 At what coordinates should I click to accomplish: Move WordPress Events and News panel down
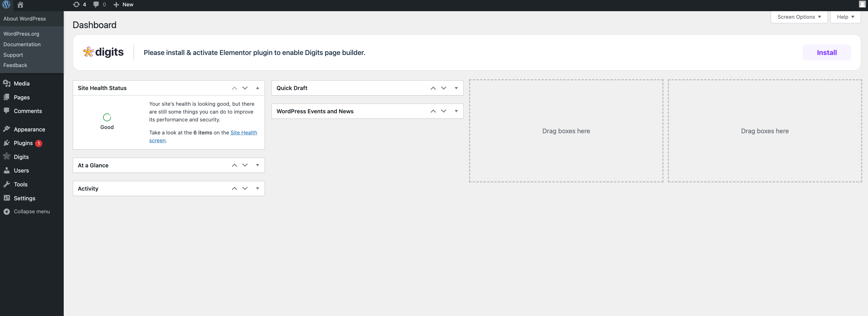point(443,111)
